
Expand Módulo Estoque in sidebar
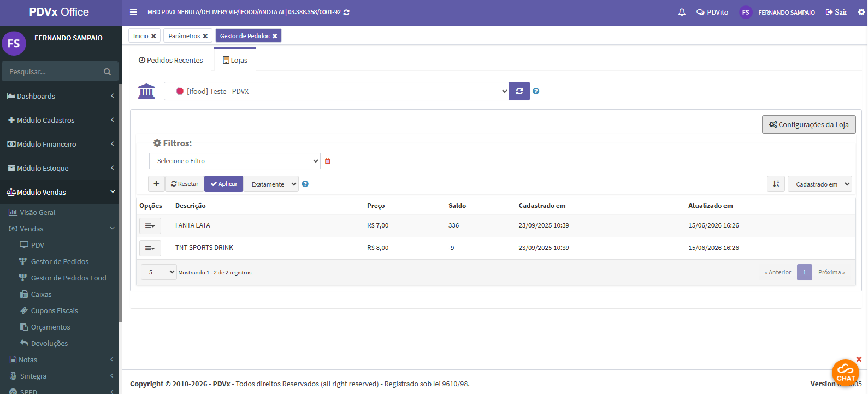pos(60,168)
